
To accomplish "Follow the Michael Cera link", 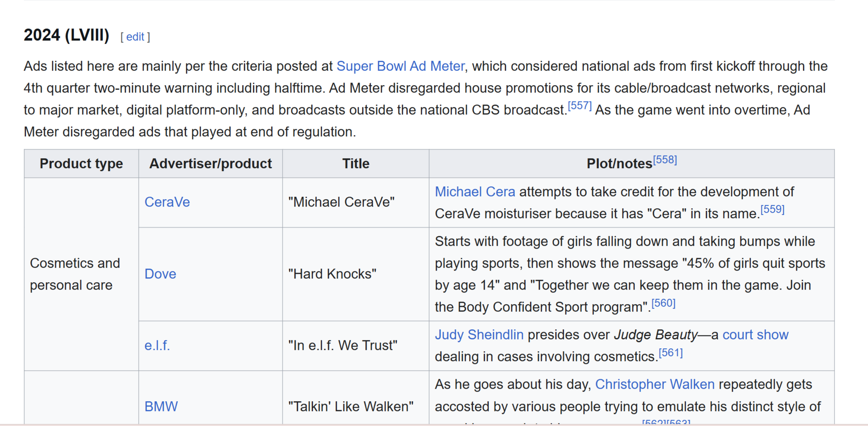I will [x=475, y=192].
